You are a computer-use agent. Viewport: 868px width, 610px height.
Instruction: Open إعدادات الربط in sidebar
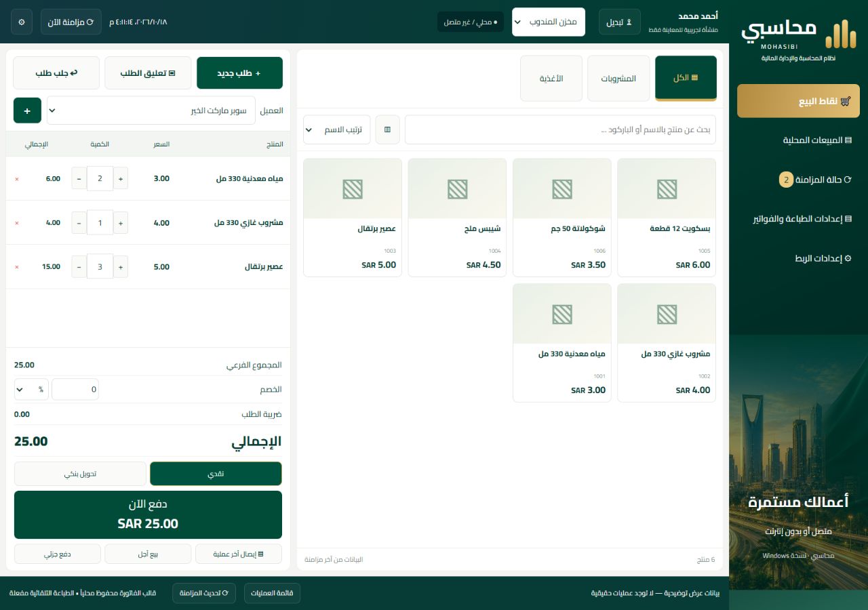798,258
